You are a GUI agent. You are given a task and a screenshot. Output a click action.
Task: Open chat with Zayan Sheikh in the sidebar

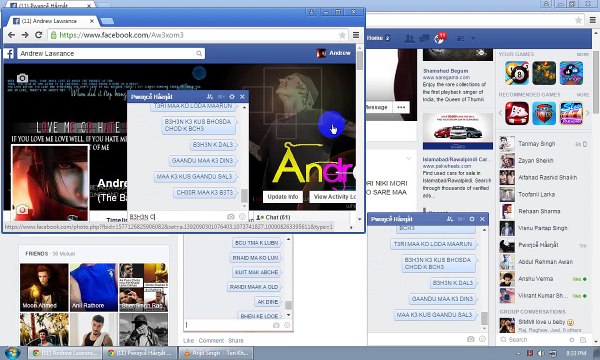click(543, 161)
